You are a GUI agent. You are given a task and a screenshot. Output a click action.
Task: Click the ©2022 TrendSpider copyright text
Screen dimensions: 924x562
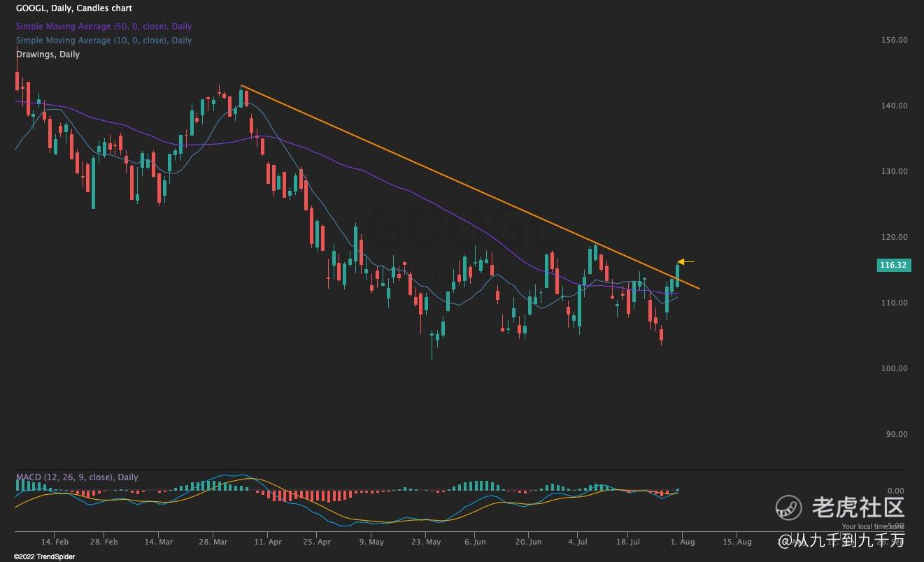pyautogui.click(x=44, y=557)
